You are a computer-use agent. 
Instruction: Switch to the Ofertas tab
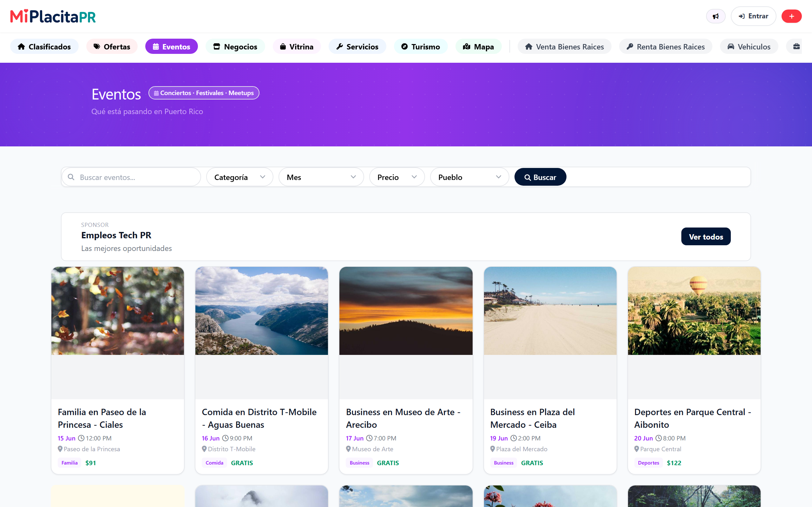click(112, 47)
